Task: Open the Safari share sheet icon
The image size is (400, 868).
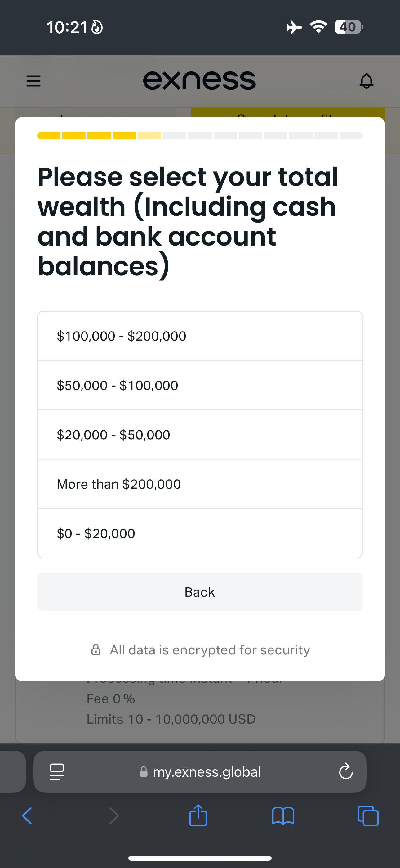Action: click(198, 815)
